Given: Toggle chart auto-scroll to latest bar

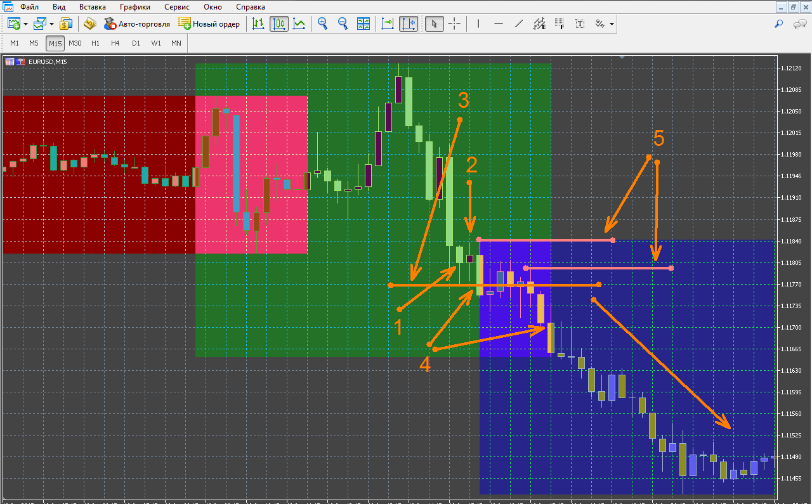Looking at the screenshot, I should pos(388,24).
